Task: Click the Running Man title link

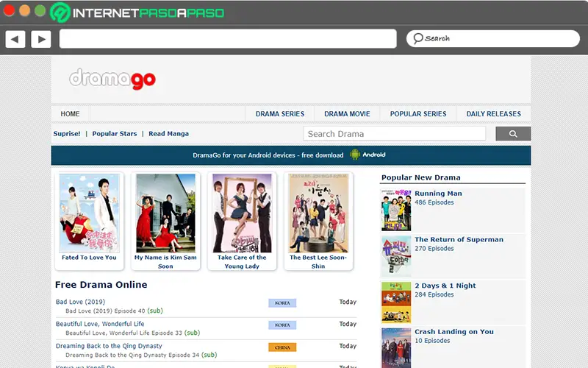Action: (438, 194)
